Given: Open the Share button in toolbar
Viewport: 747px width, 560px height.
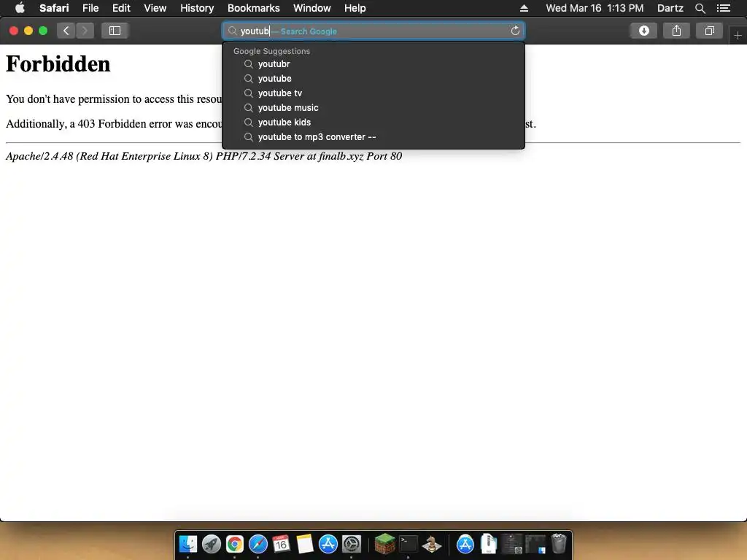Looking at the screenshot, I should coord(676,31).
